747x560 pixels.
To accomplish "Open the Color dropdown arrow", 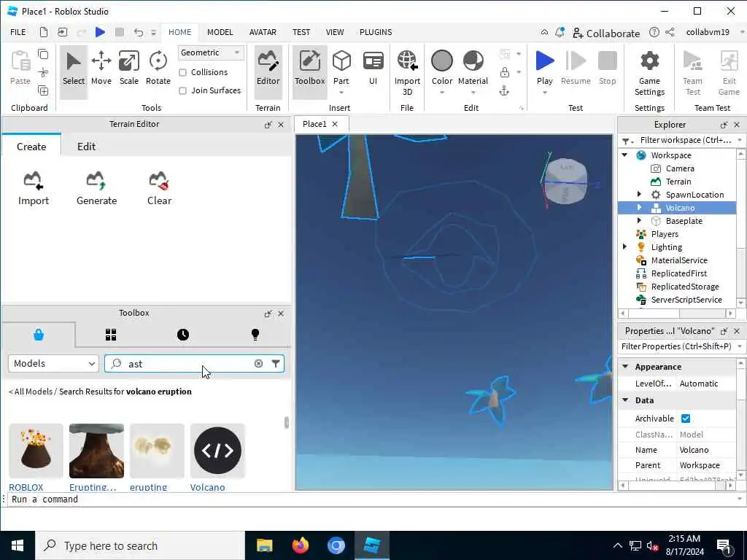I will [441, 93].
